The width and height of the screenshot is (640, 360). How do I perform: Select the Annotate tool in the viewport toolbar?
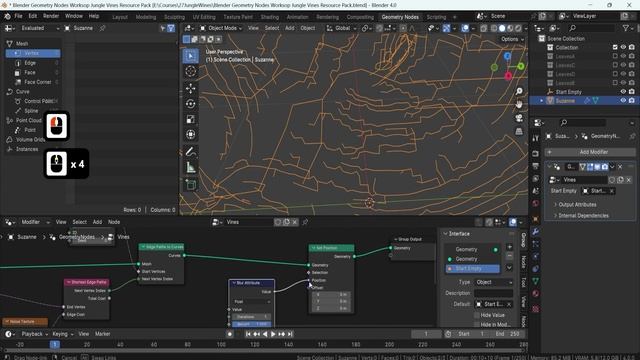click(190, 151)
